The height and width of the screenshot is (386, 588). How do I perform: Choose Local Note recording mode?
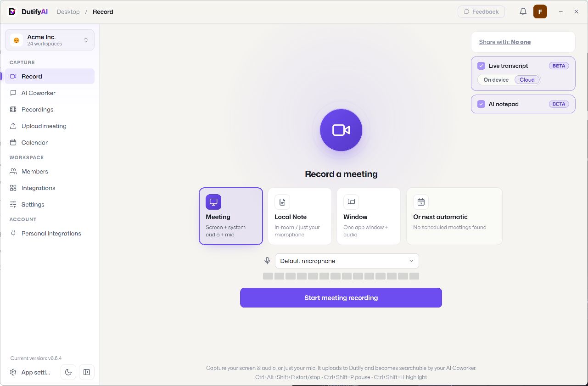coord(300,216)
